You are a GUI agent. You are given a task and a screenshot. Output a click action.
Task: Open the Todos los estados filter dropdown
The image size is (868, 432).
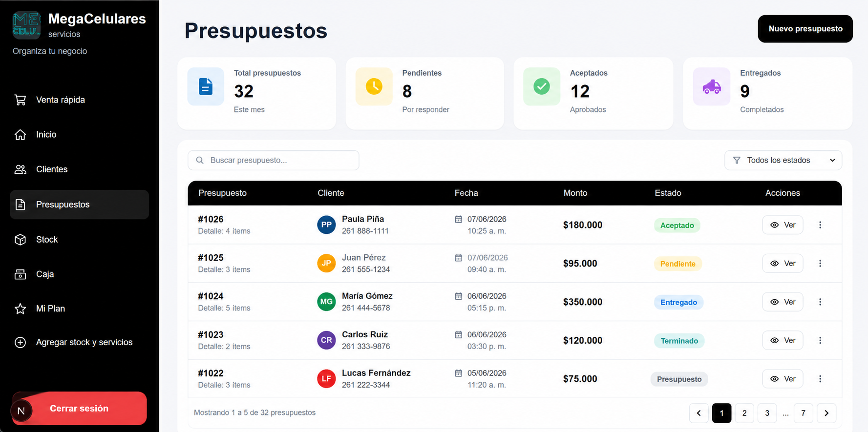(x=783, y=160)
